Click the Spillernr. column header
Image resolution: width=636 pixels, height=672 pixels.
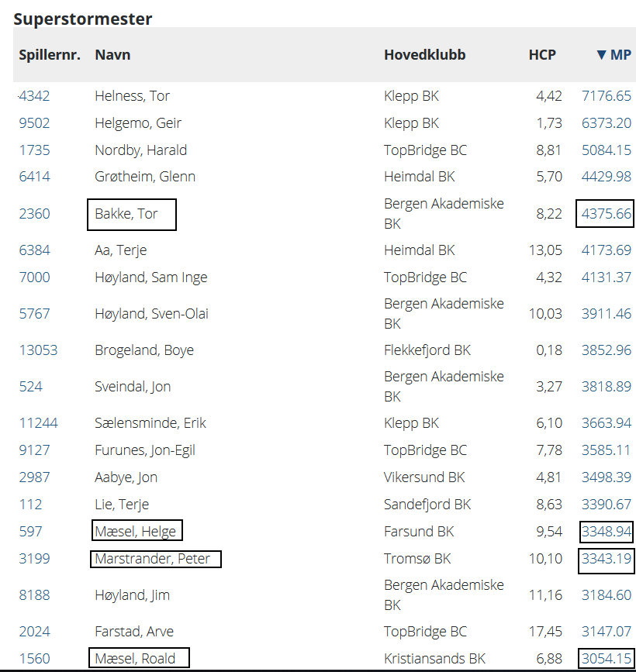[x=50, y=55]
